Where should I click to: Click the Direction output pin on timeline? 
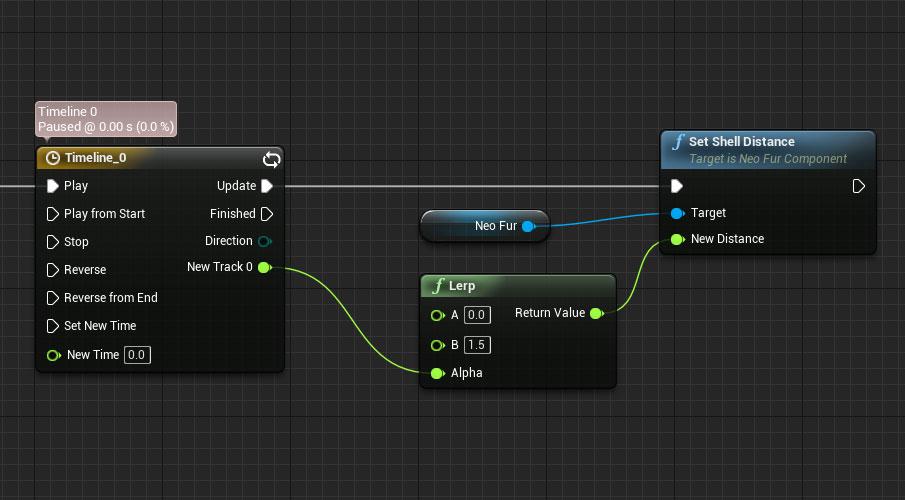[x=264, y=241]
